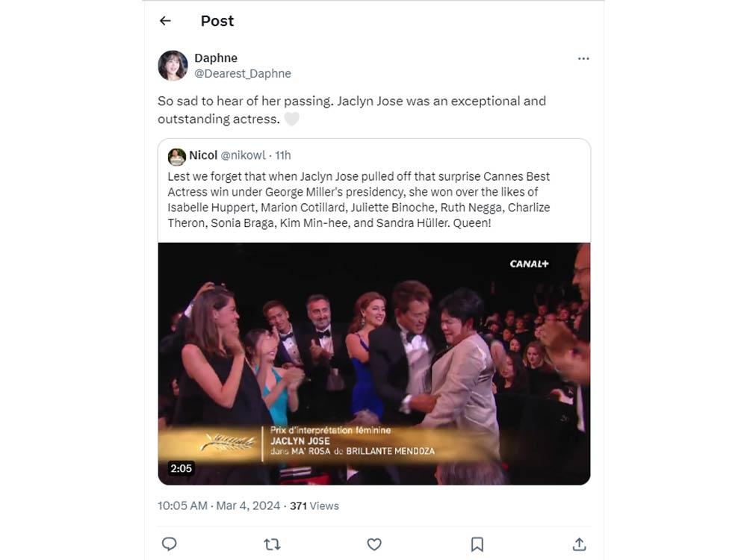
Task: Like the post with heart icon
Action: pyautogui.click(x=374, y=544)
